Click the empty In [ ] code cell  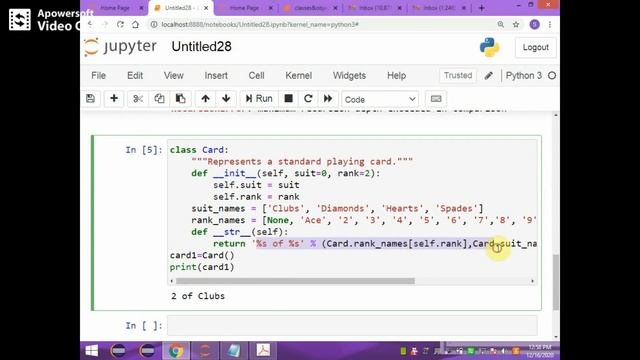352,325
